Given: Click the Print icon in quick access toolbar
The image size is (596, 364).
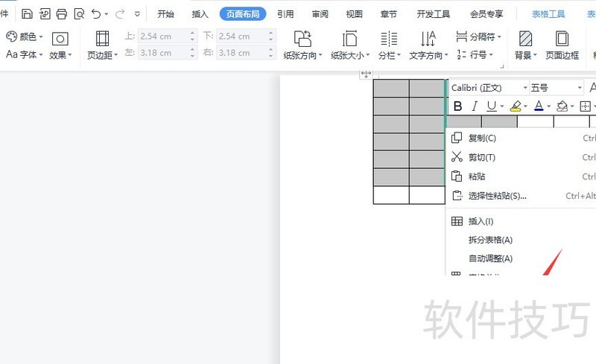Looking at the screenshot, I should tap(62, 14).
